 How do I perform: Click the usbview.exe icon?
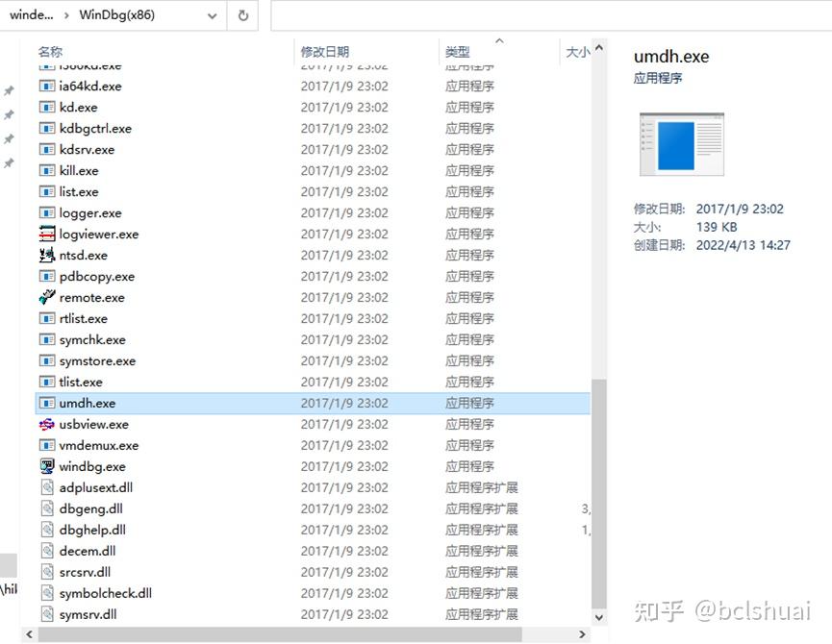(x=47, y=424)
